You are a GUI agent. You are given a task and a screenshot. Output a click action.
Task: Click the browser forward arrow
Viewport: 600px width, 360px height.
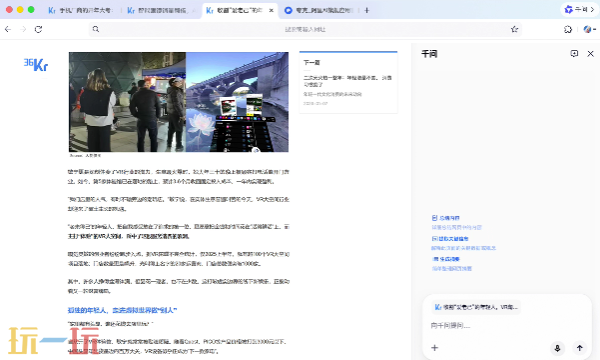[23, 29]
